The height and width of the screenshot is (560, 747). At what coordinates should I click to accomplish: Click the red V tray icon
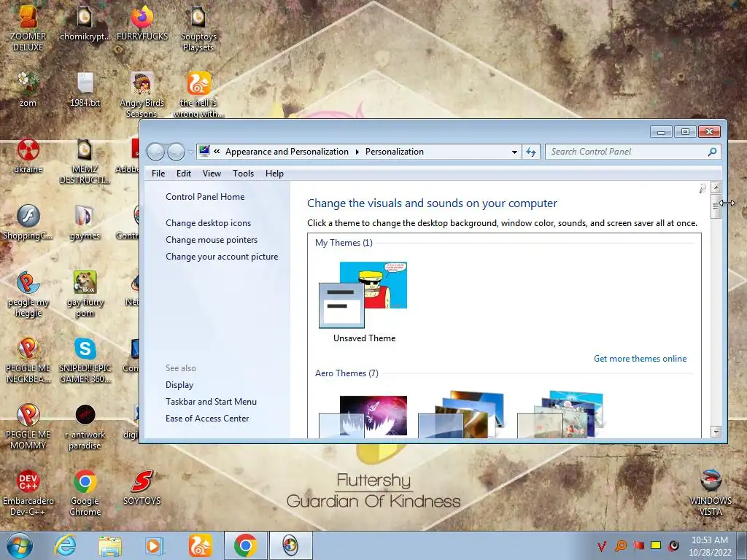[x=602, y=545]
